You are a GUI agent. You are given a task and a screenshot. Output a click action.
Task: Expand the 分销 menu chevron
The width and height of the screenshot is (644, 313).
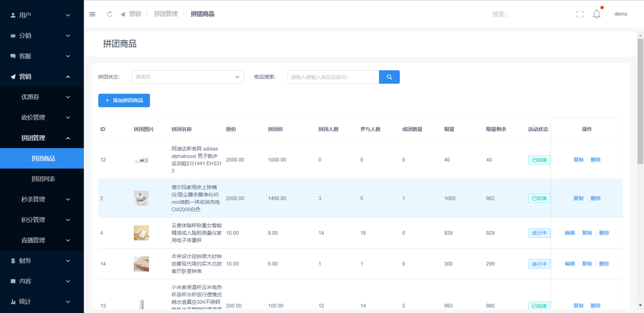pos(68,35)
